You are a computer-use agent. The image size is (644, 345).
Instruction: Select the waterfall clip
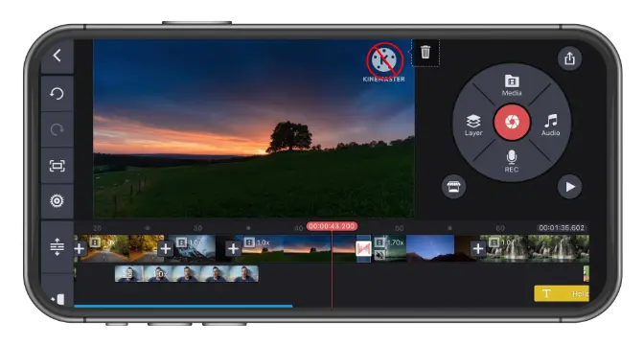(x=535, y=248)
